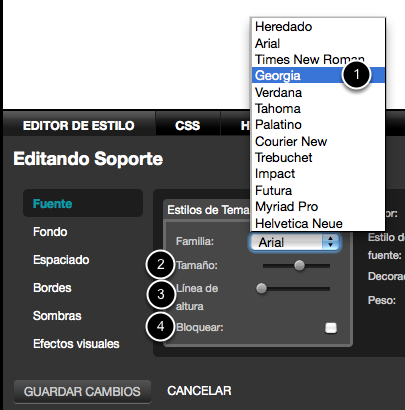Click the Tamaño slider handle
This screenshot has width=405, height=410.
pos(299,265)
